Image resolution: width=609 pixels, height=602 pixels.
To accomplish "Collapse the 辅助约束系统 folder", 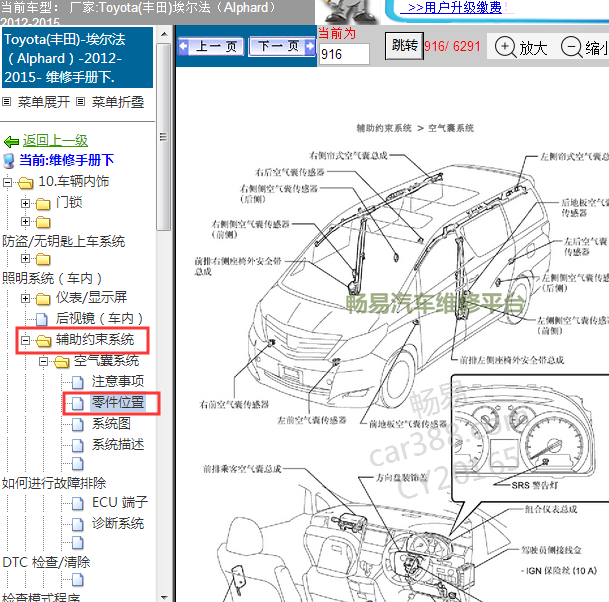I will point(26,341).
